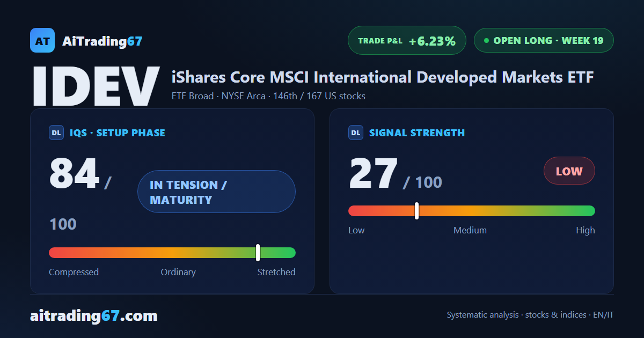Click the Ordinary label under the IQS gauge

[178, 272]
